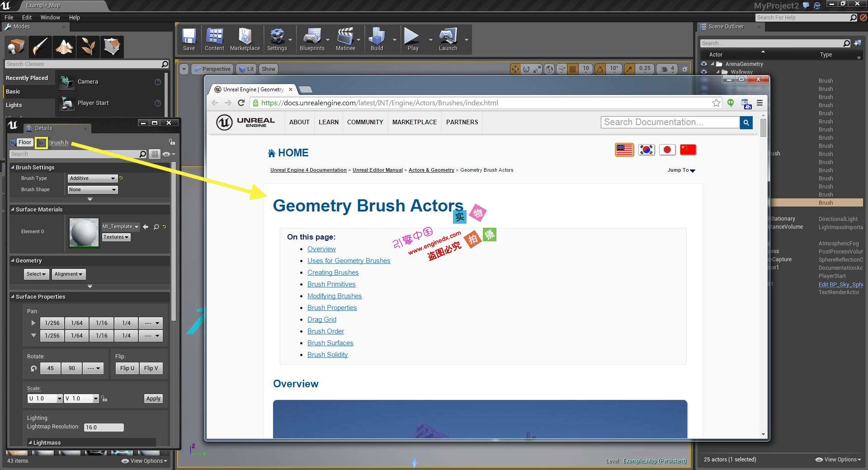Open the File menu
Image resolution: width=868 pixels, height=470 pixels.
9,17
